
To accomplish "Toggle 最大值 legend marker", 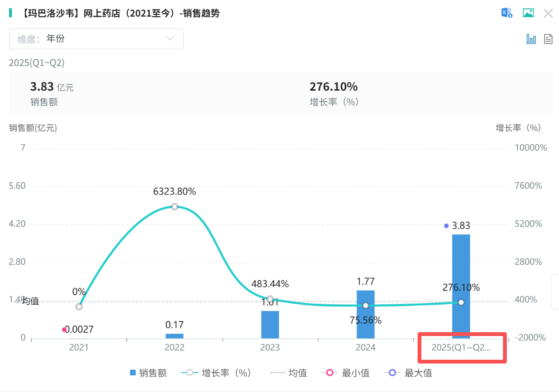I will 408,373.
